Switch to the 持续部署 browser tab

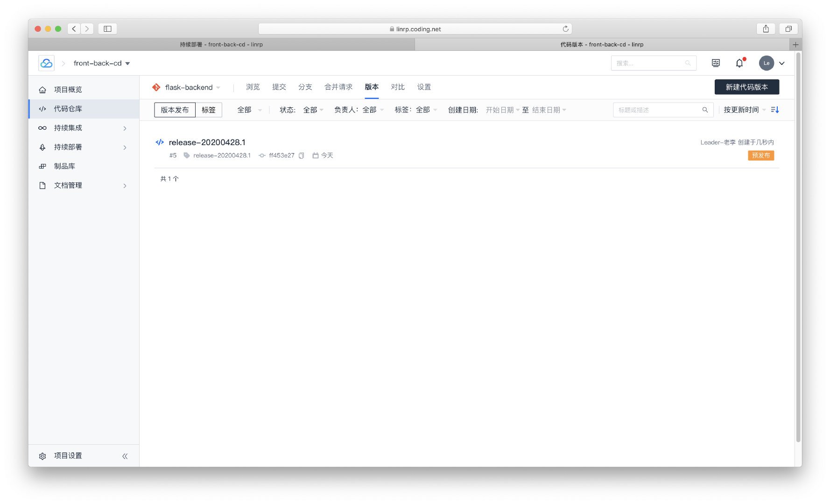(221, 44)
